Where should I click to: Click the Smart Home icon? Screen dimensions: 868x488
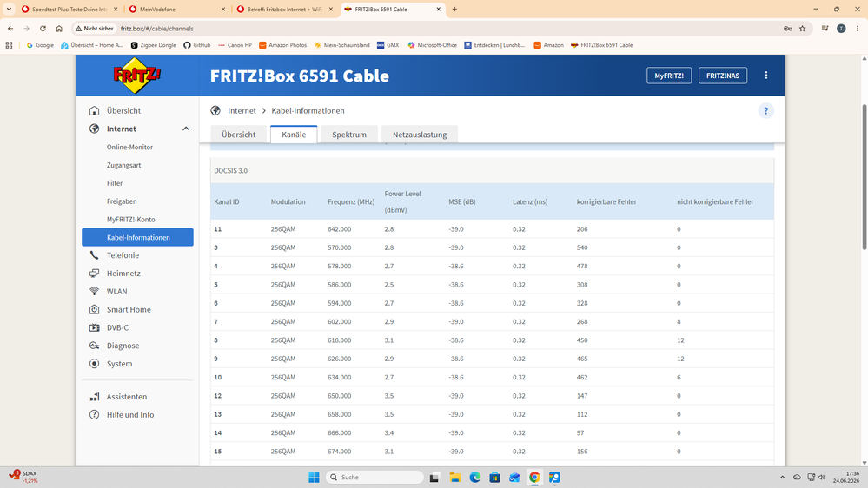[x=95, y=309]
